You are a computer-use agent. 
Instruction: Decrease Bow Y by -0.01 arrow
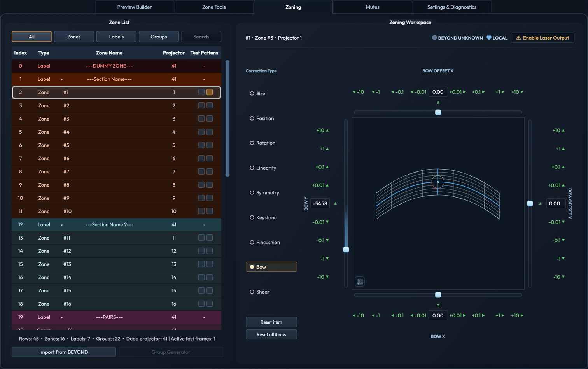click(320, 222)
